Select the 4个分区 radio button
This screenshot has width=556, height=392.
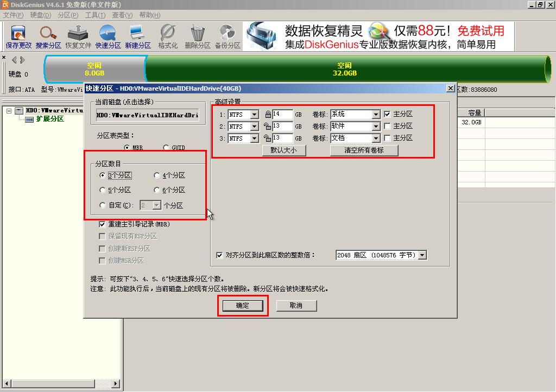click(x=157, y=175)
